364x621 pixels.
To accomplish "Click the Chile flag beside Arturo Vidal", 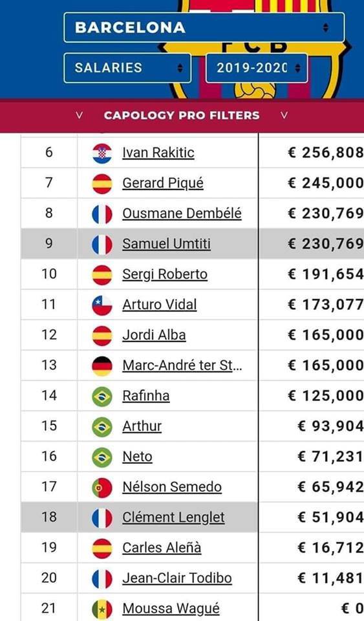I will pyautogui.click(x=102, y=305).
